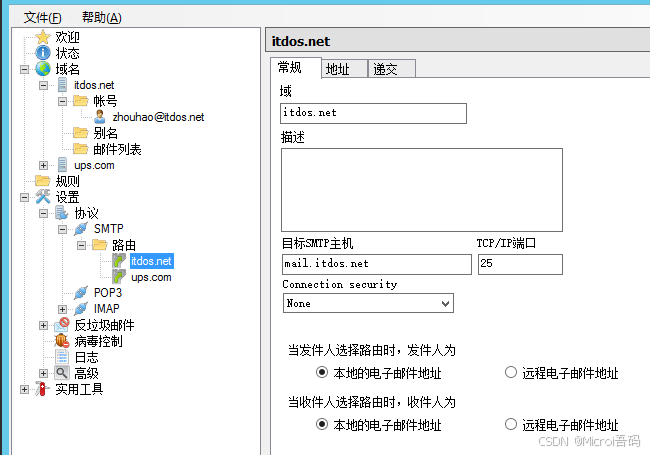650x455 pixels.
Task: Click the user icon for zhouhao@itdos.net
Action: (x=99, y=117)
